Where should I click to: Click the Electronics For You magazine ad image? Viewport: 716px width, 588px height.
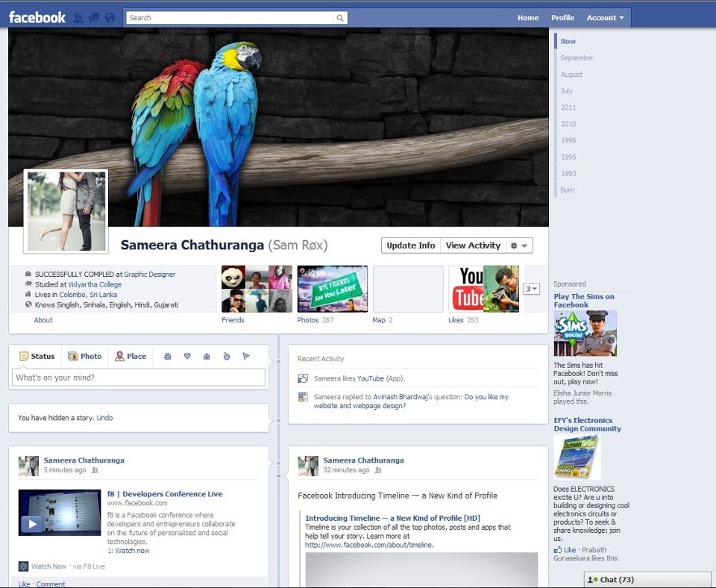[577, 457]
